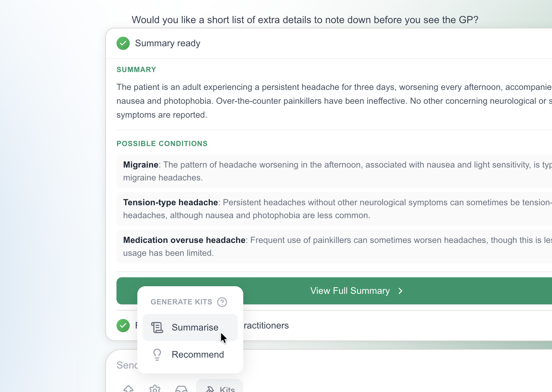This screenshot has height=392, width=552.
Task: Click the green checkmark beside Summary ready
Action: click(x=123, y=43)
